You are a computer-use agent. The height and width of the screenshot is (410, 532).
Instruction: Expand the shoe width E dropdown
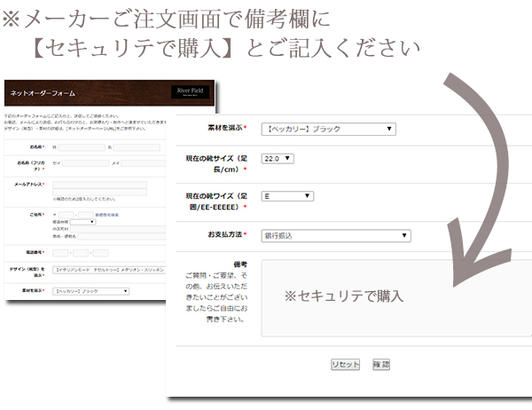point(287,196)
